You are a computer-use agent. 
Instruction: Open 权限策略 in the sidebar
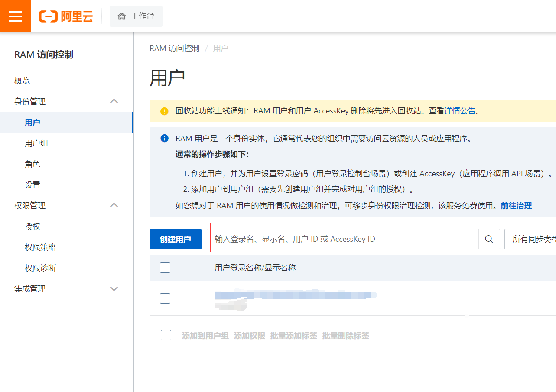[x=40, y=247]
